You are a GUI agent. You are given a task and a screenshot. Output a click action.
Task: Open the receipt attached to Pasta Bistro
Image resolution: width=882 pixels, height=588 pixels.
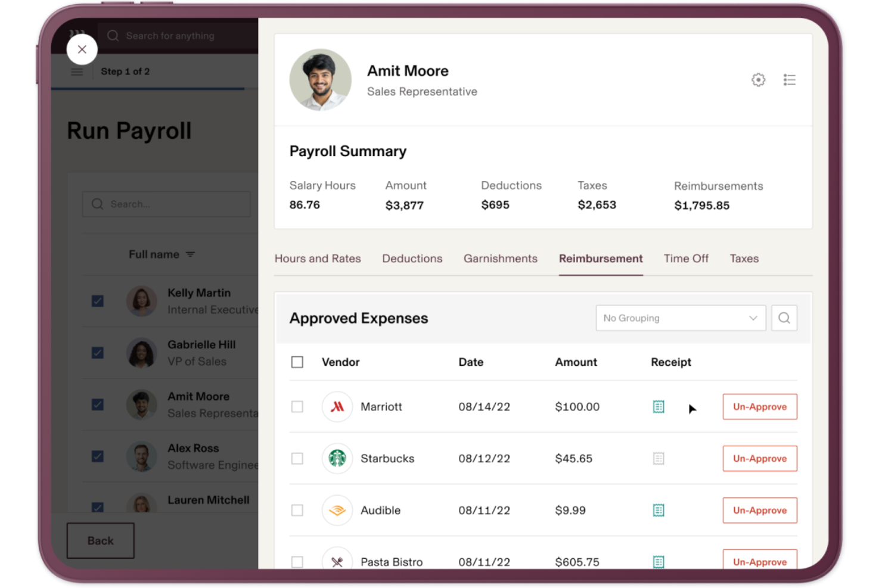click(x=658, y=562)
